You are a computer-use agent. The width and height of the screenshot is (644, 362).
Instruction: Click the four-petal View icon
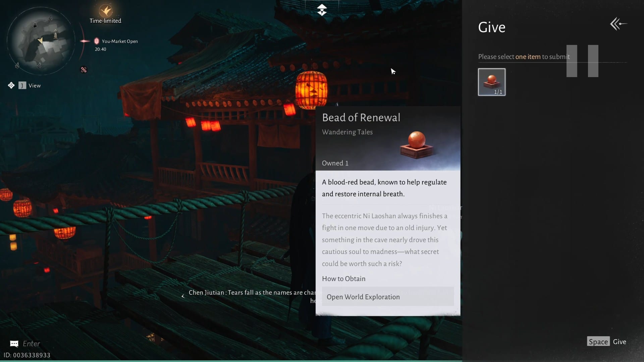point(11,85)
